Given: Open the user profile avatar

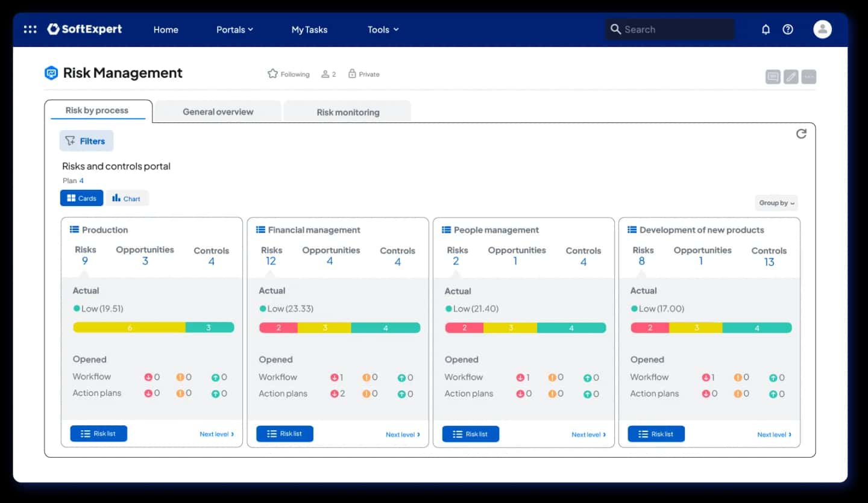Looking at the screenshot, I should [x=822, y=29].
